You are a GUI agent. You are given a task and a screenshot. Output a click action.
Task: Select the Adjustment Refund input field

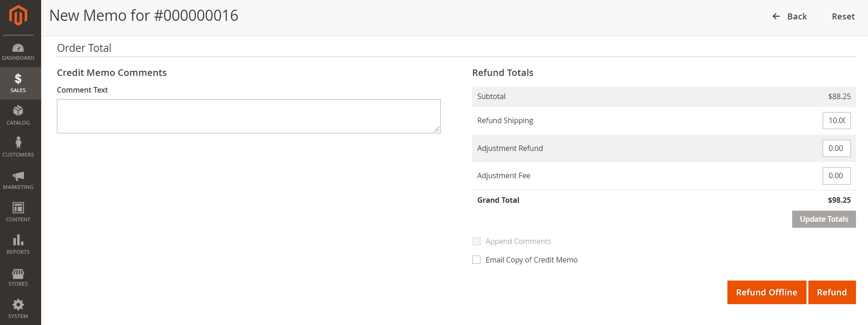pos(836,149)
